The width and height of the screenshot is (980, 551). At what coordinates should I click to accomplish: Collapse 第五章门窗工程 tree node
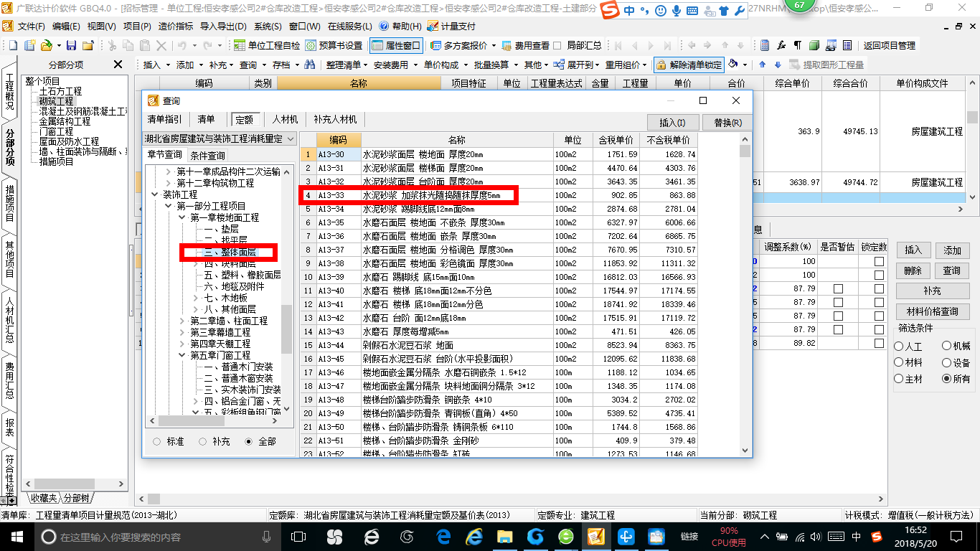[x=182, y=355]
